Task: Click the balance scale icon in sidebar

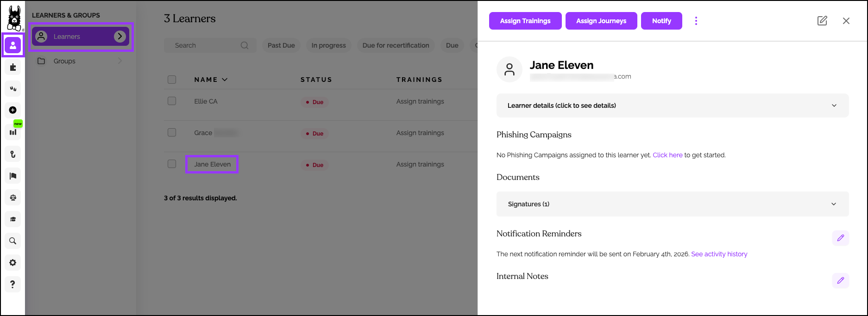Action: click(13, 198)
